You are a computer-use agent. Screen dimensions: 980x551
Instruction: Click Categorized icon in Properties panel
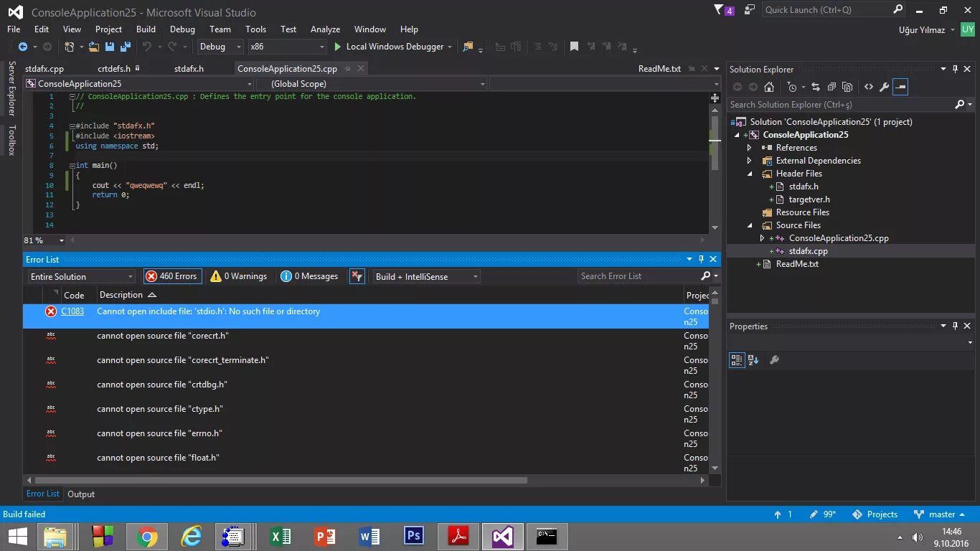coord(737,360)
